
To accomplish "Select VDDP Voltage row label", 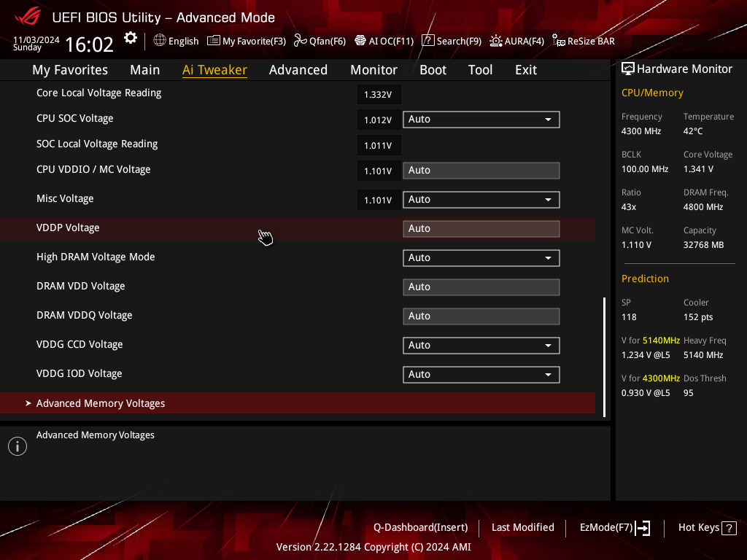I will (x=68, y=228).
